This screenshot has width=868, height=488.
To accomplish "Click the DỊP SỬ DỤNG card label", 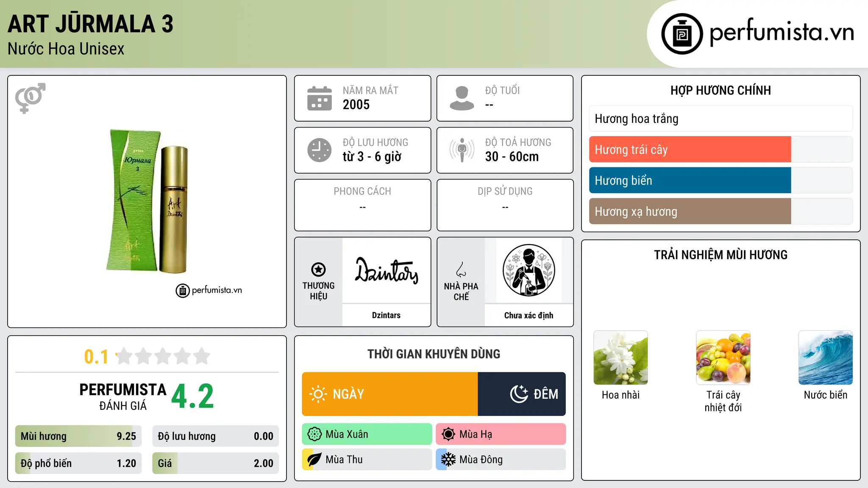I will [x=505, y=191].
